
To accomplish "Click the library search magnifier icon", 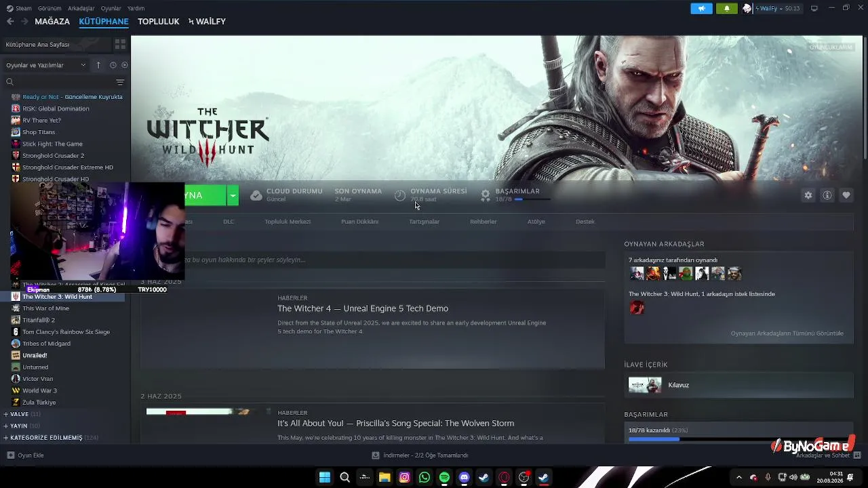I will click(x=9, y=82).
